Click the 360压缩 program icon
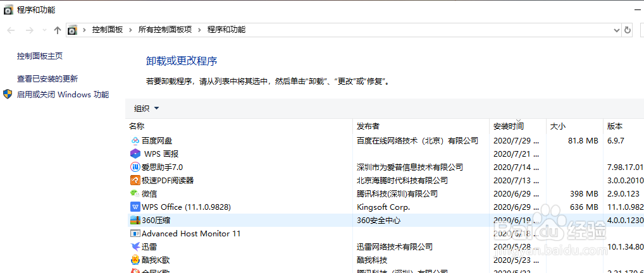Viewport: 644px width, 273px height. click(135, 220)
